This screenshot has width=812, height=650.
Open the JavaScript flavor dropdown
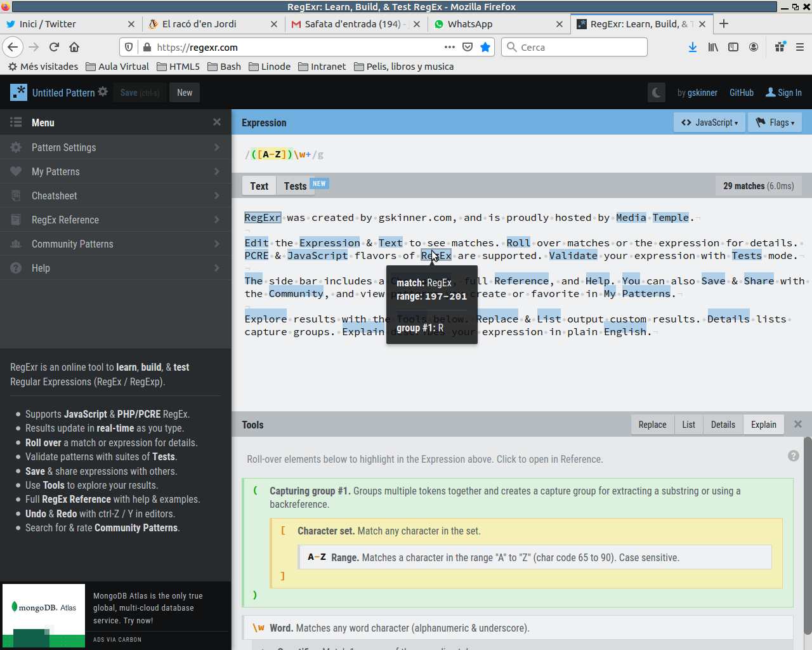tap(709, 123)
